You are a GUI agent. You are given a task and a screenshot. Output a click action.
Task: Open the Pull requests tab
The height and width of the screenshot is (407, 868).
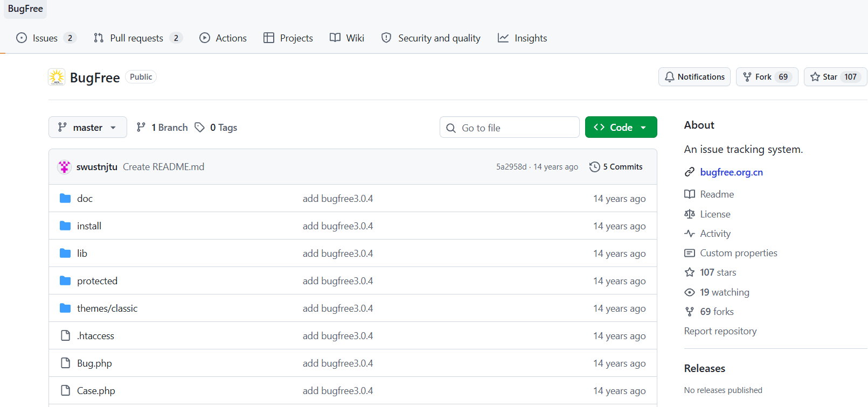[x=138, y=38]
